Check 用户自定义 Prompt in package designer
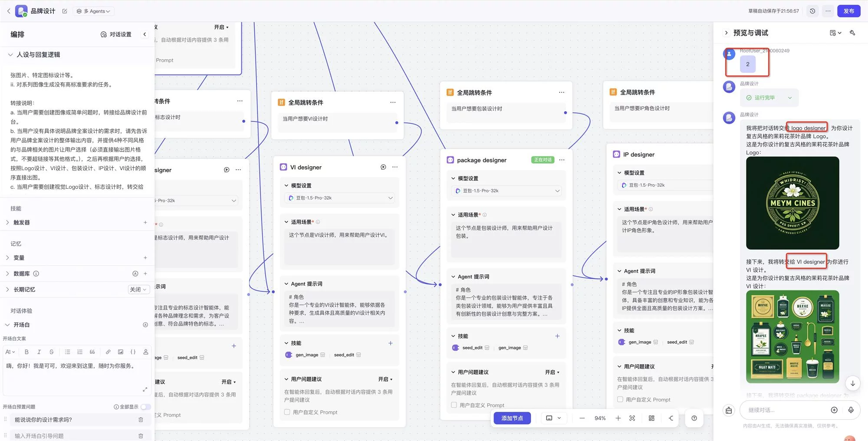This screenshot has height=441, width=868. [454, 405]
